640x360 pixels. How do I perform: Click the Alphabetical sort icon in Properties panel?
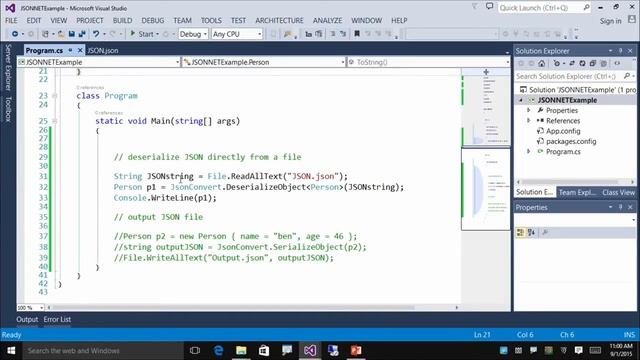(531, 232)
